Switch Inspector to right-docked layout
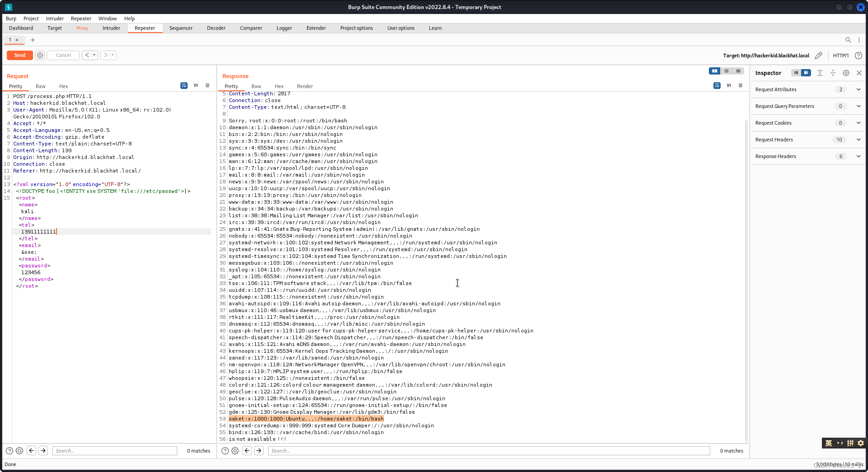The height and width of the screenshot is (472, 868). [806, 73]
